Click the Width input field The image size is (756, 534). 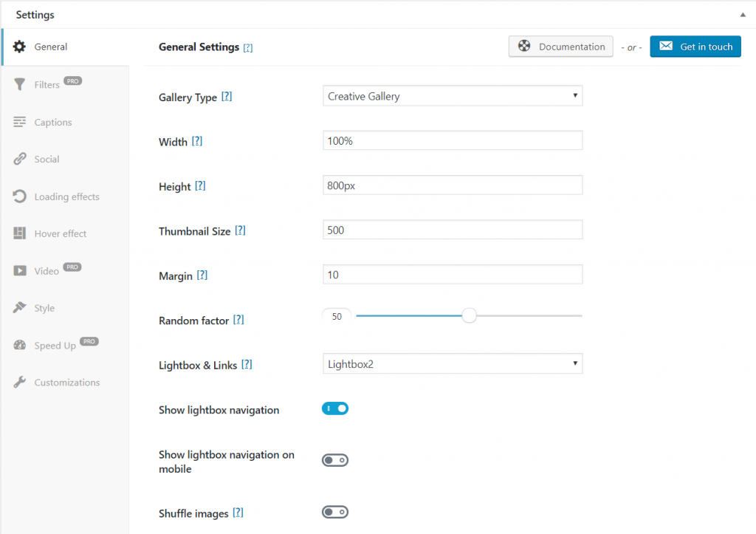[x=453, y=140]
